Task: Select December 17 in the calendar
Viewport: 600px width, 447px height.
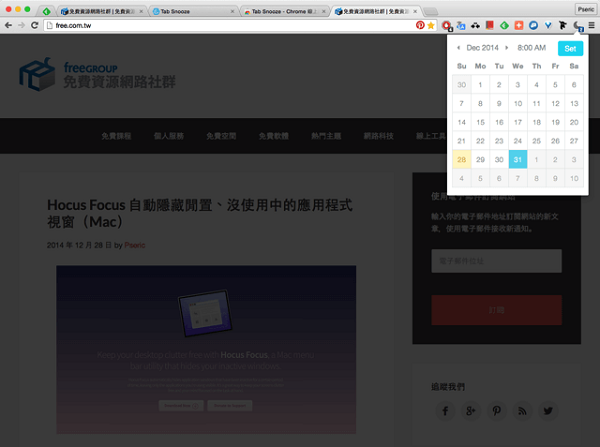Action: click(x=518, y=122)
